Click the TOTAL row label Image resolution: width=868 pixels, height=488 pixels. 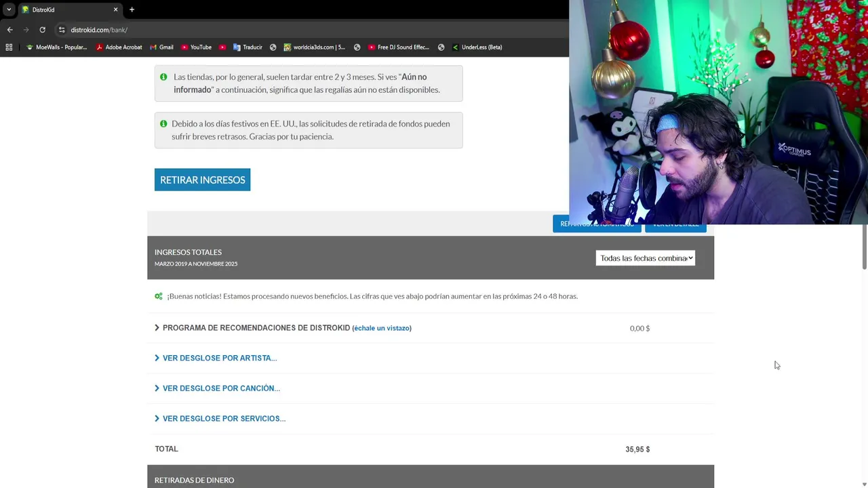(166, 449)
